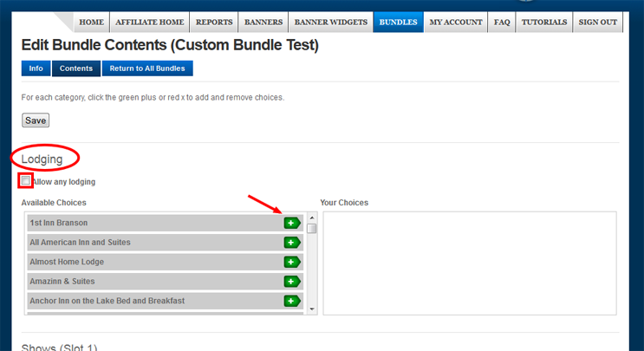Select Amazinn & Suites row text
The height and width of the screenshot is (351, 644).
62,281
